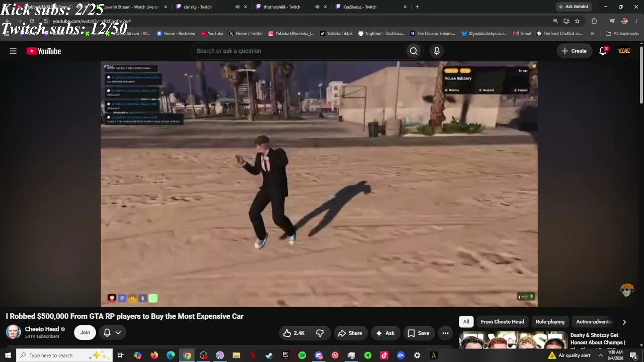Open the Windows Start menu
This screenshot has height=362, width=644.
[8, 355]
